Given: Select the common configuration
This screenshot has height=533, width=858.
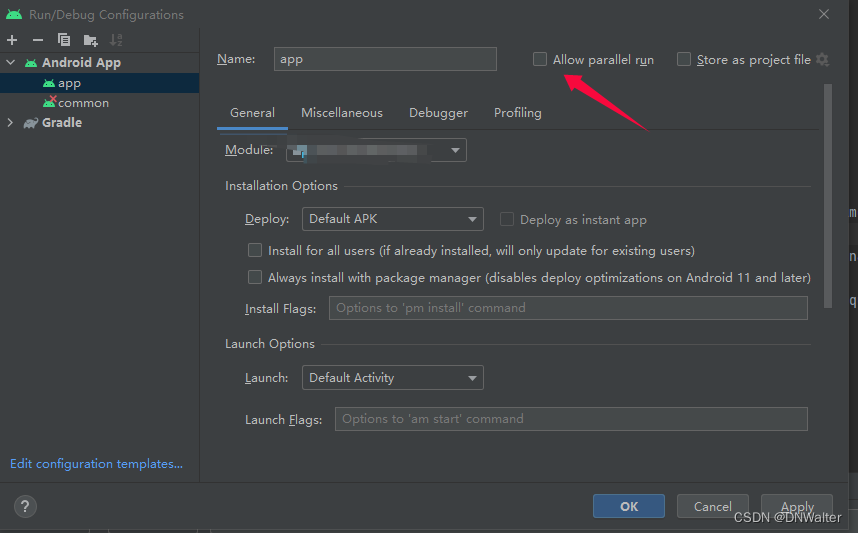Looking at the screenshot, I should pyautogui.click(x=100, y=103).
